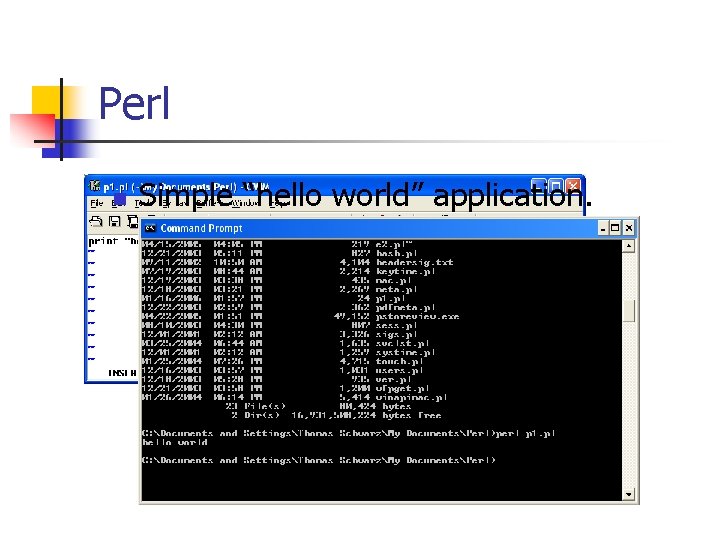This screenshot has width=720, height=540.
Task: Click the pstoreview.exe file name in listing
Action: point(417,316)
